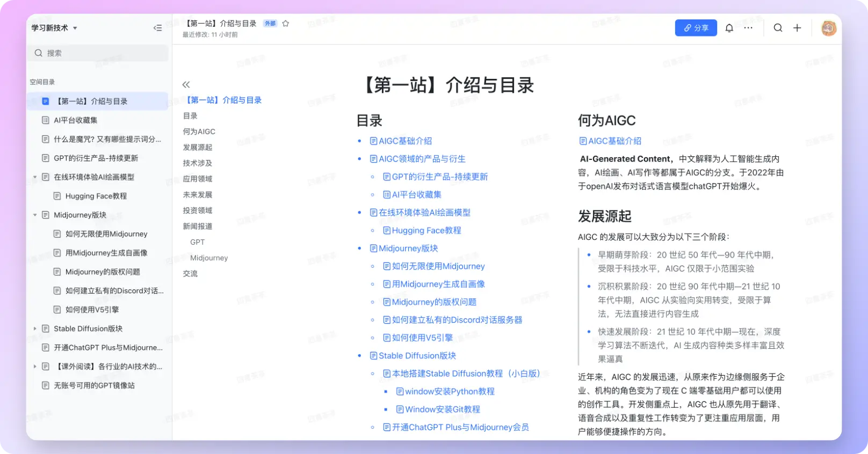Jump to 发展源起 in the outline
Image resolution: width=868 pixels, height=454 pixels.
coord(198,148)
